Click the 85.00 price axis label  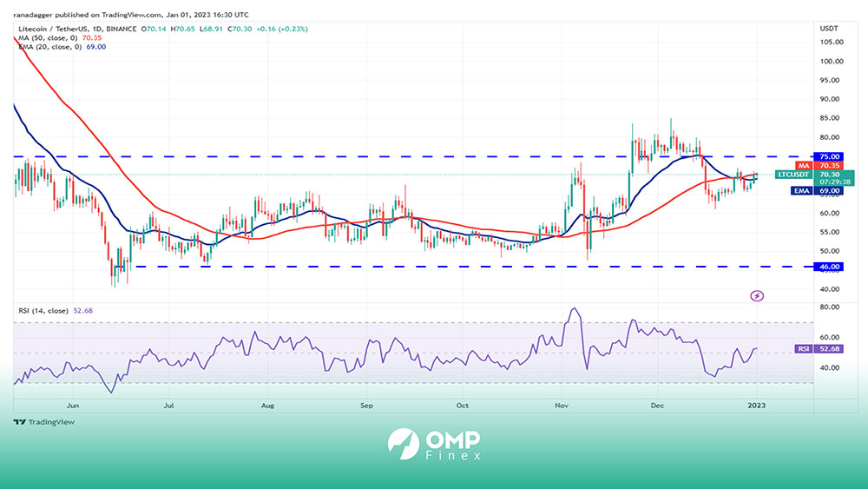pyautogui.click(x=830, y=118)
